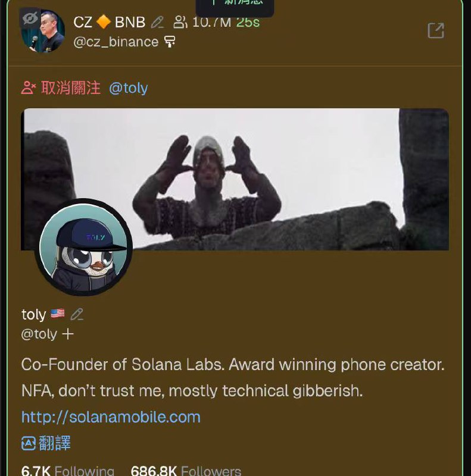The width and height of the screenshot is (471, 476).
Task: Toggle the hidden-eye icon on CZ avatar
Action: pyautogui.click(x=30, y=18)
